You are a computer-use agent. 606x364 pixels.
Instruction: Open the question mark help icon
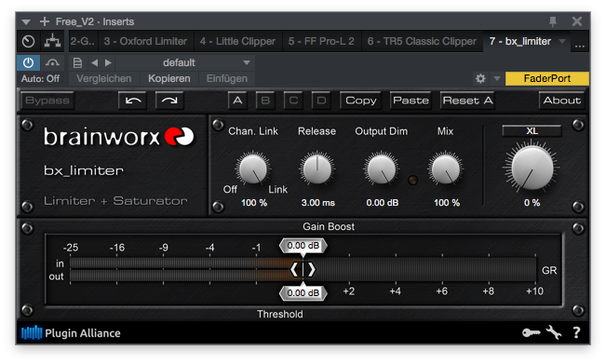click(x=576, y=332)
